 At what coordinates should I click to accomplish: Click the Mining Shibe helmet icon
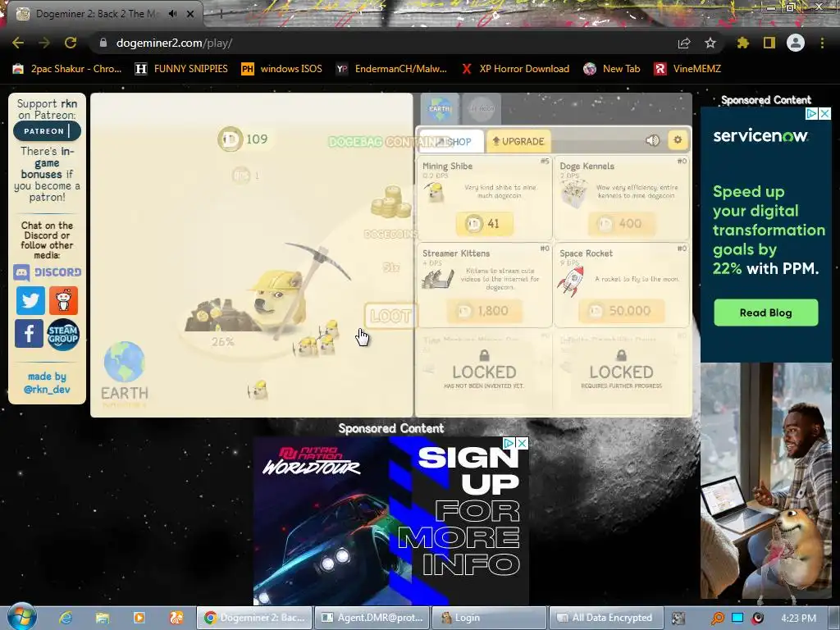436,193
